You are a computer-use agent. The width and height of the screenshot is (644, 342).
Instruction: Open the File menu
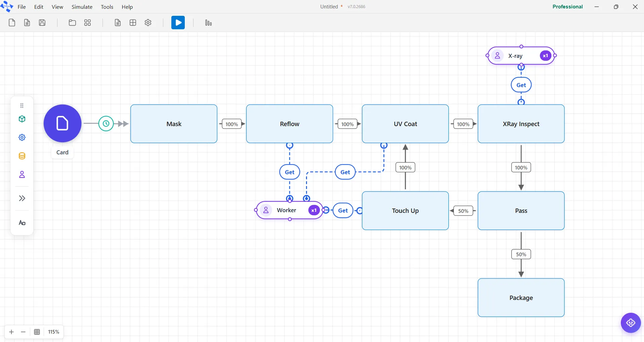[x=22, y=7]
